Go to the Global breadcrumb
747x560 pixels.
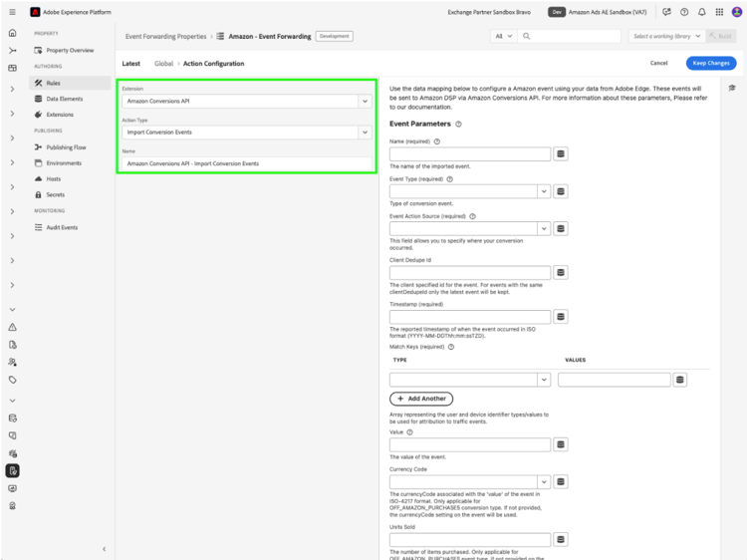(163, 64)
